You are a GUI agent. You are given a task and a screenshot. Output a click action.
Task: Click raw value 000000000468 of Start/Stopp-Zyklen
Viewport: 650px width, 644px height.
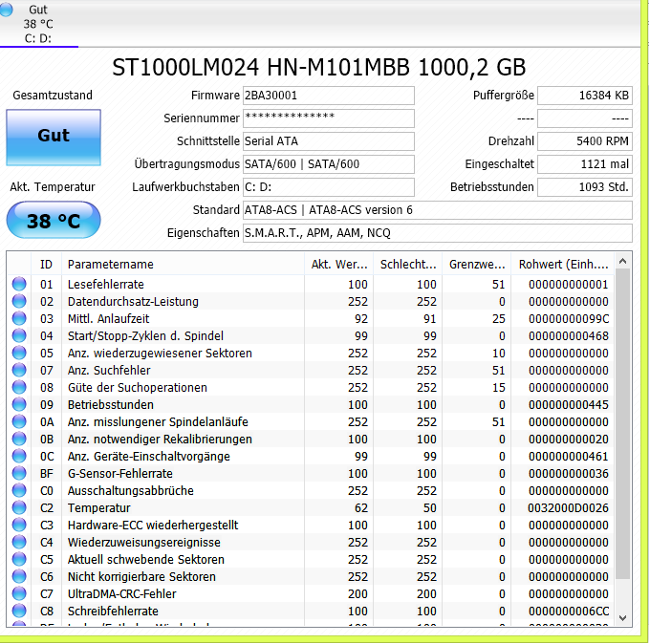pos(569,336)
